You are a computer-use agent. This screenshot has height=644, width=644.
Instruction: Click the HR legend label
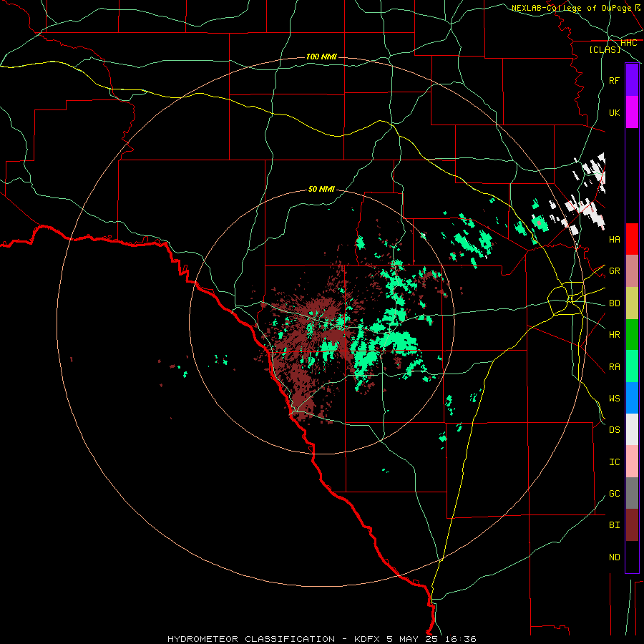pyautogui.click(x=615, y=335)
